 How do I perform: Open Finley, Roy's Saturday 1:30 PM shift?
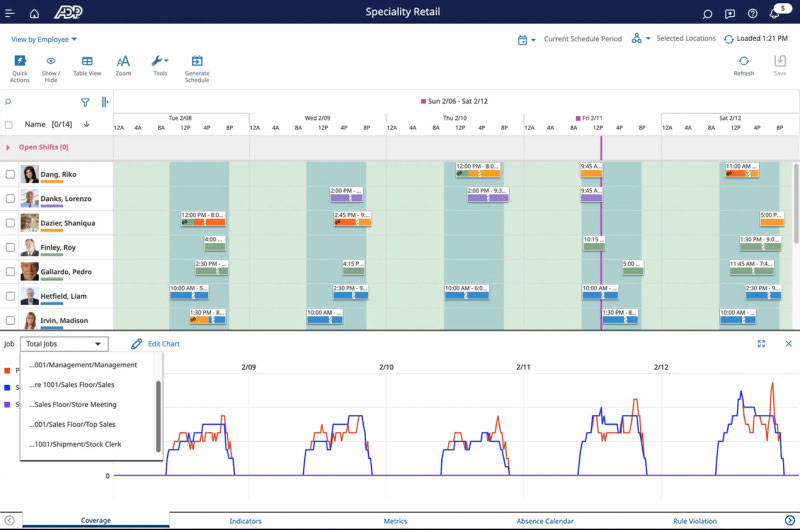[760, 243]
